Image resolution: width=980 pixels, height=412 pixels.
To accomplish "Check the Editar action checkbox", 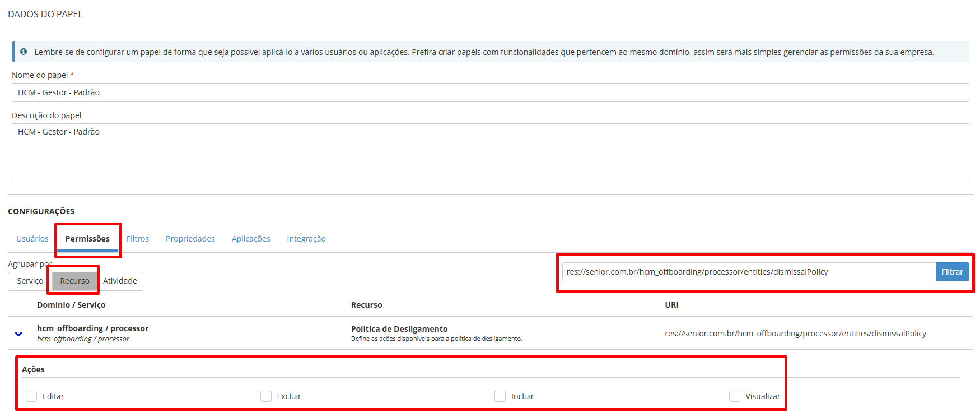I will [31, 396].
